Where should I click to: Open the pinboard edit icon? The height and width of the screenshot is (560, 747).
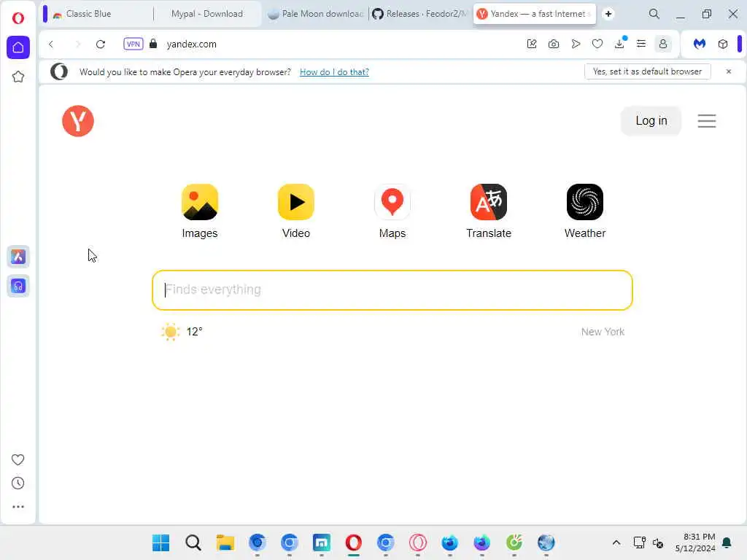point(532,44)
